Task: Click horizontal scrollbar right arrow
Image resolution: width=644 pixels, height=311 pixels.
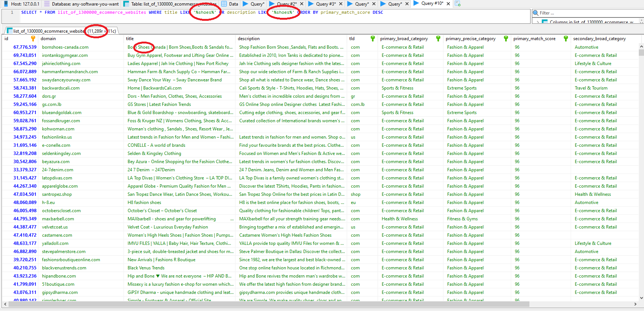Action: click(635, 304)
